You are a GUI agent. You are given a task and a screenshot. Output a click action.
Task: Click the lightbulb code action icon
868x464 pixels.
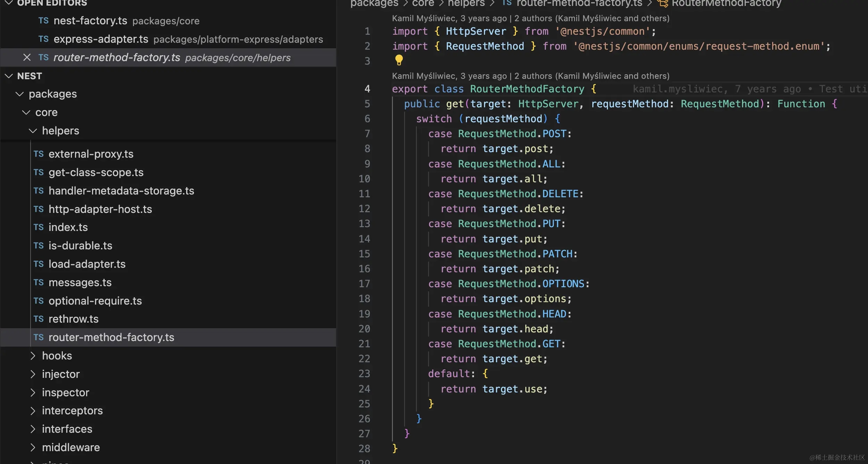(399, 60)
